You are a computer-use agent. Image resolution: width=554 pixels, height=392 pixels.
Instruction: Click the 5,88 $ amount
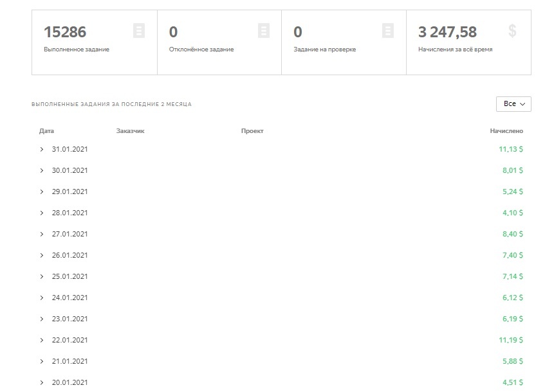(x=513, y=361)
